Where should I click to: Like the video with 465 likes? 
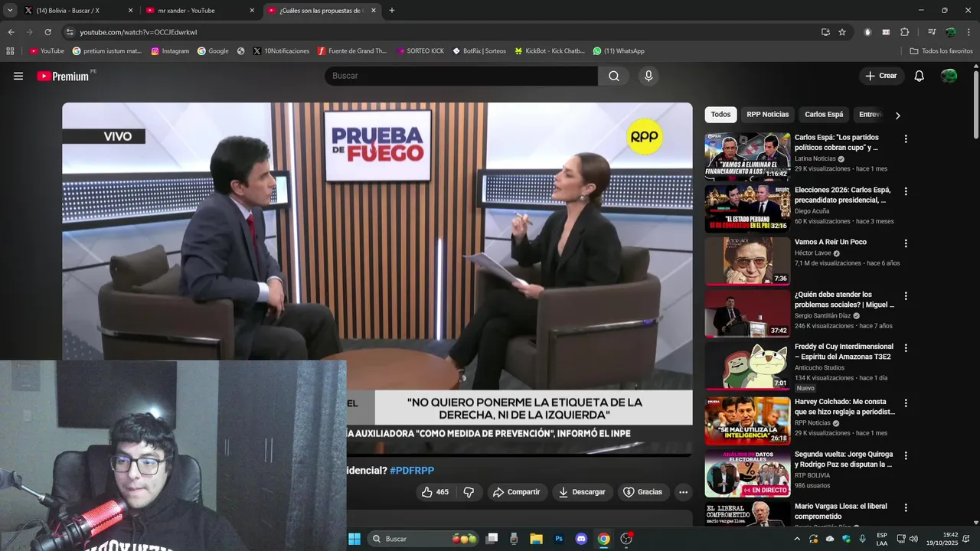[x=435, y=492]
